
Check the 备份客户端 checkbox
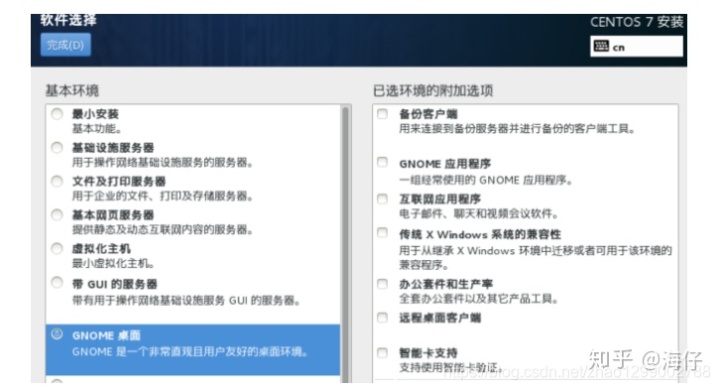pyautogui.click(x=382, y=113)
